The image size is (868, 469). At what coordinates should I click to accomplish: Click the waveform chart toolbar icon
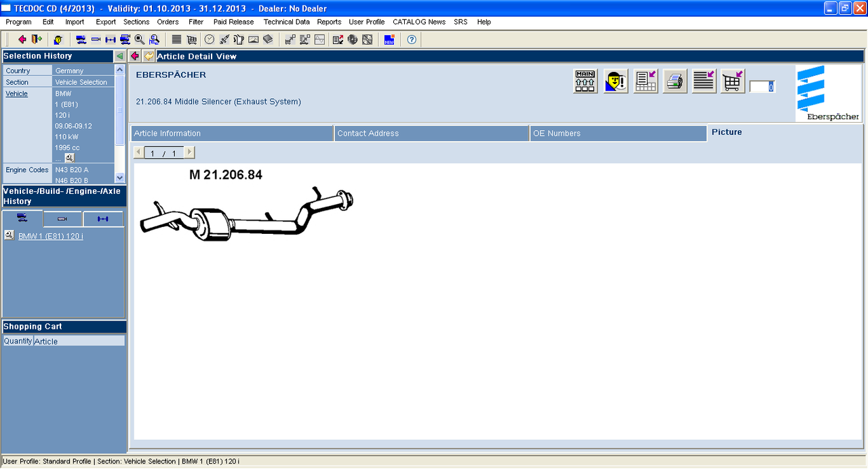[x=319, y=39]
